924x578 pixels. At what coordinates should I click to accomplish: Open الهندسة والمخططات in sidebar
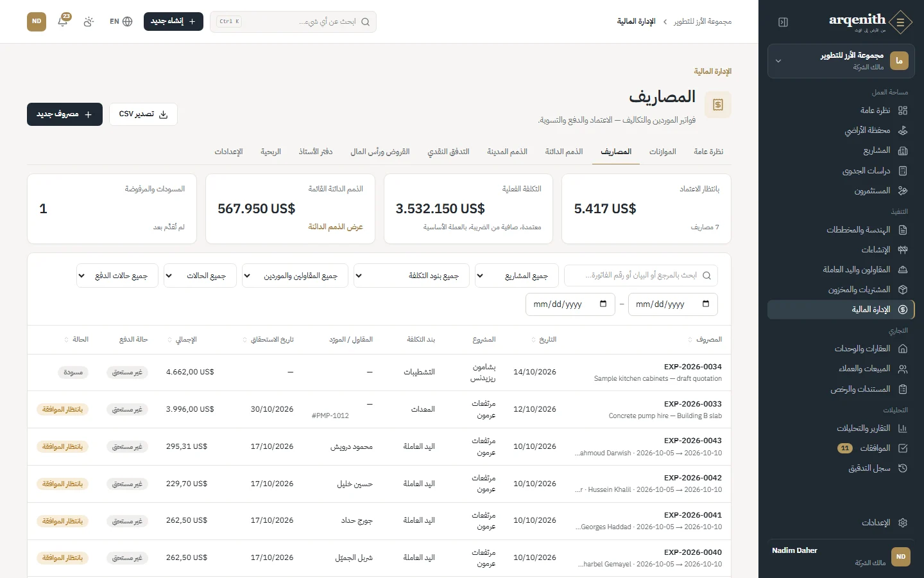click(x=841, y=230)
